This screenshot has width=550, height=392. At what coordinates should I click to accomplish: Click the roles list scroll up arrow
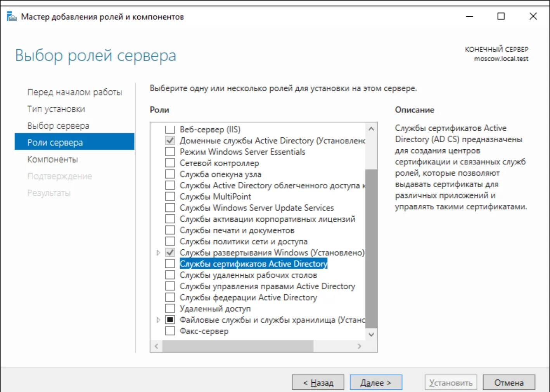[x=371, y=129]
